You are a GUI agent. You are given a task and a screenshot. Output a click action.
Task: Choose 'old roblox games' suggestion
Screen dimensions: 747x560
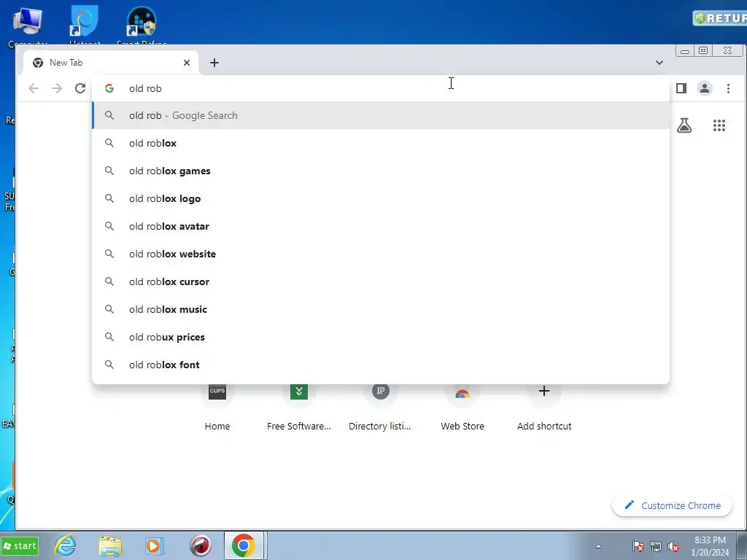coord(381,171)
